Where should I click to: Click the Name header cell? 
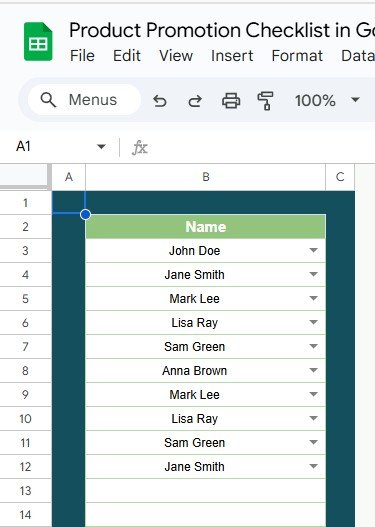(x=206, y=227)
